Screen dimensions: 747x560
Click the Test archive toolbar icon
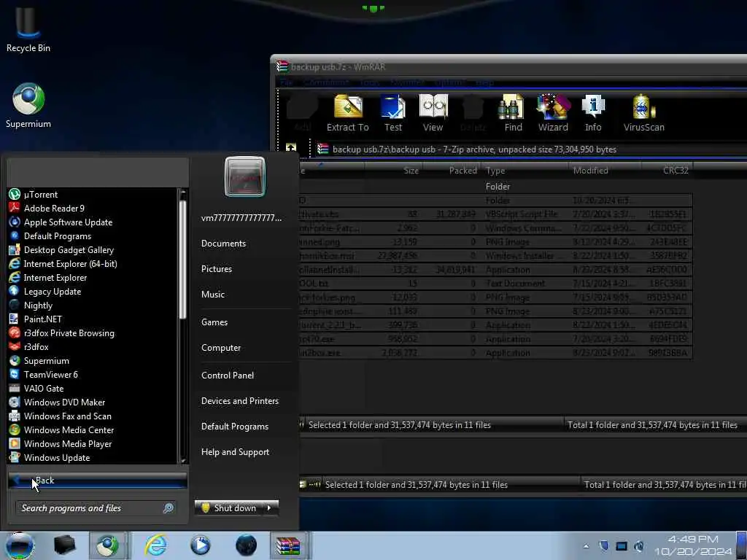(393, 113)
